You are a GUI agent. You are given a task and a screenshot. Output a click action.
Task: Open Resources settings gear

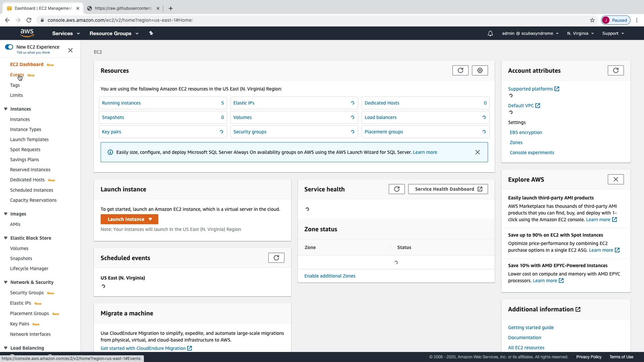(x=480, y=70)
